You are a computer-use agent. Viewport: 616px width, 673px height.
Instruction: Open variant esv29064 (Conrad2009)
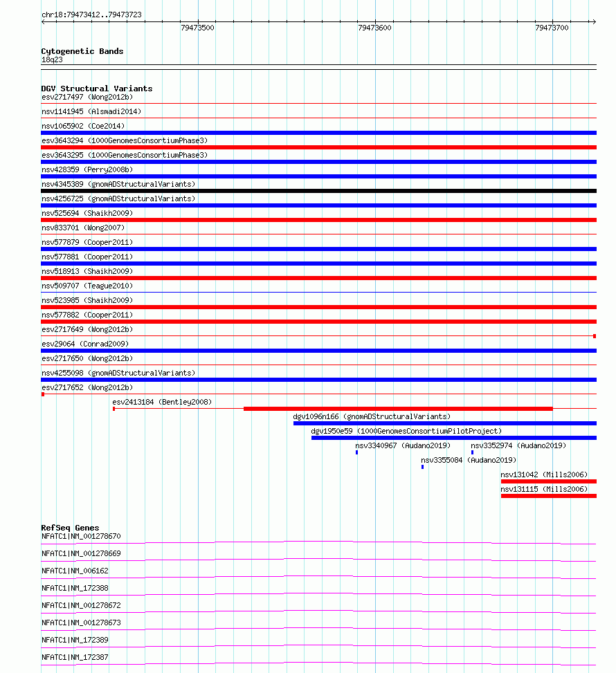(x=85, y=344)
